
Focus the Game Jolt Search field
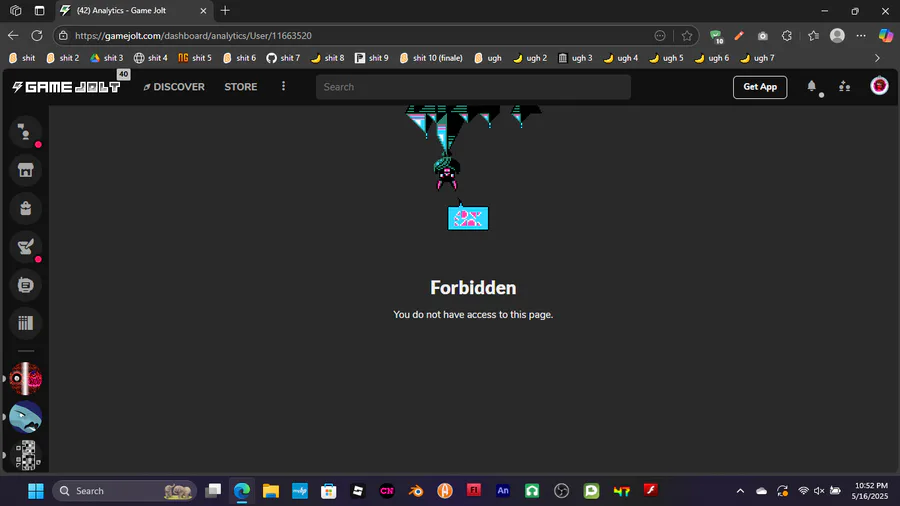coord(473,87)
